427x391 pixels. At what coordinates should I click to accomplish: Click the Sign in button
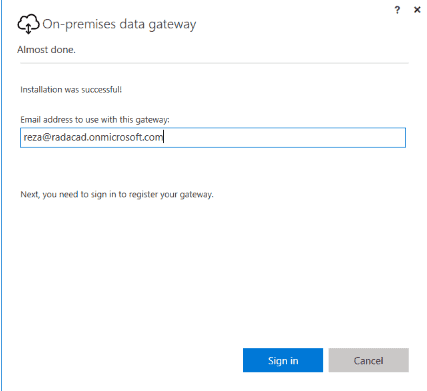[x=283, y=360]
